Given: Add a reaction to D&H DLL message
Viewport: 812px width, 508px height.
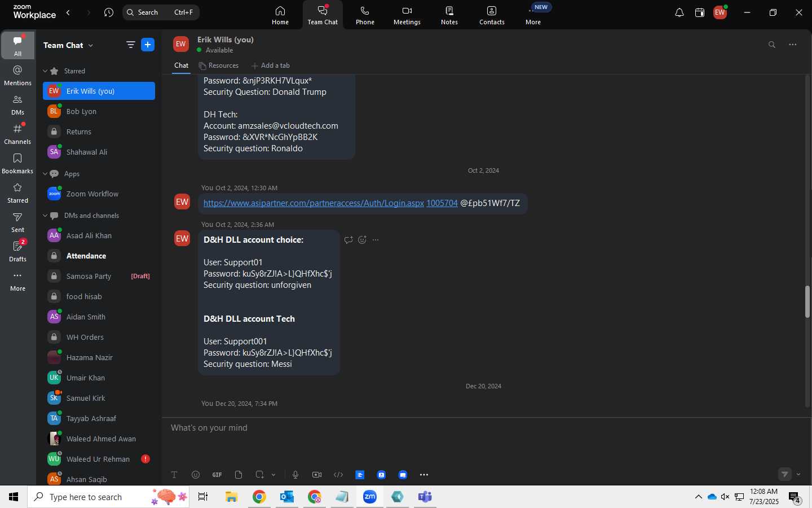Looking at the screenshot, I should coord(362,240).
